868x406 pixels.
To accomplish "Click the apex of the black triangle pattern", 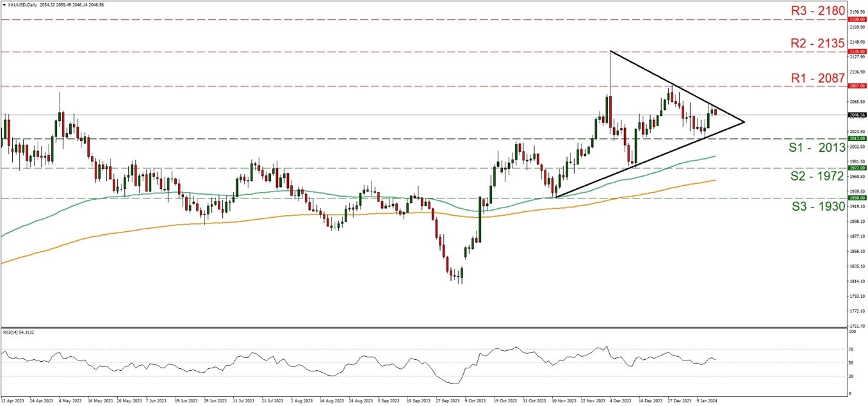I will click(x=744, y=123).
